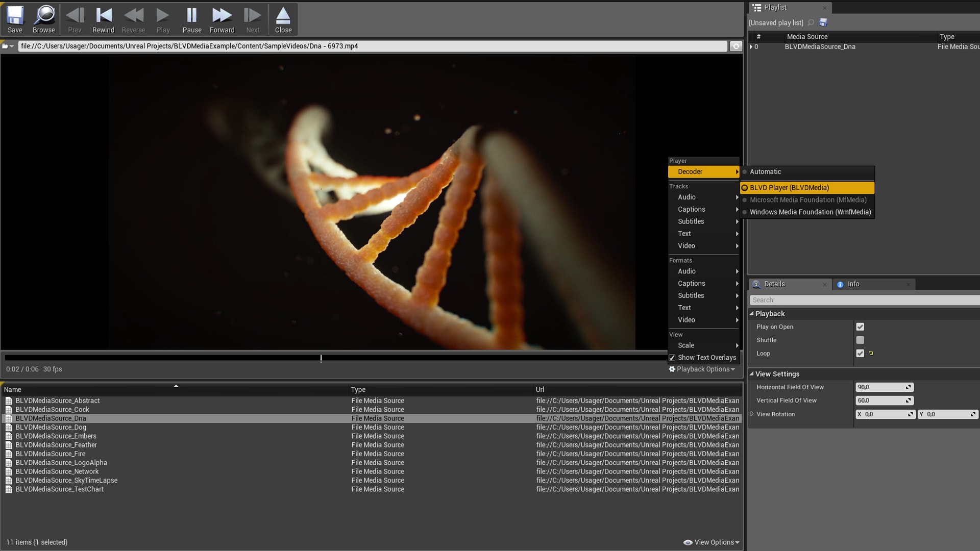Expand View Rotation property
Image resolution: width=980 pixels, height=551 pixels.
click(x=752, y=414)
